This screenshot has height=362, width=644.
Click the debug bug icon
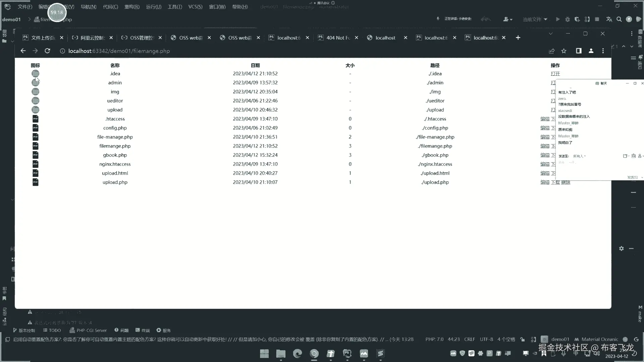[568, 19]
